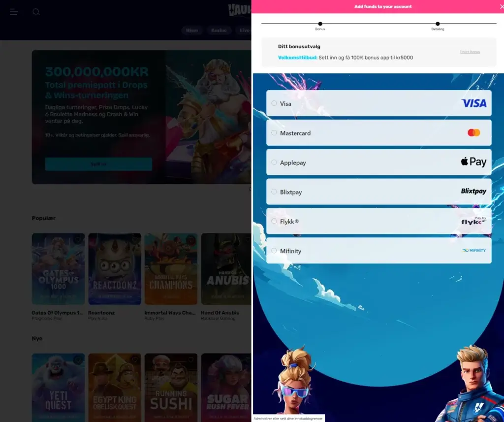Click the casino logo in header
Image resolution: width=504 pixels, height=422 pixels.
(240, 10)
